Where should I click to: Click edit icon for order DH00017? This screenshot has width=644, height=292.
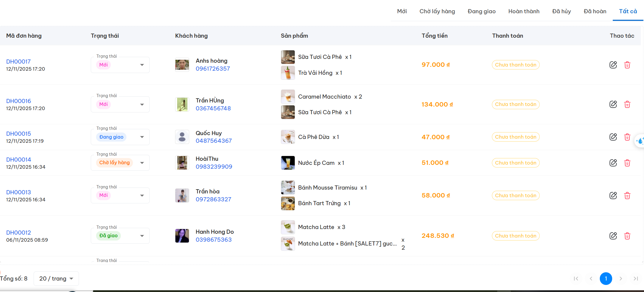tap(613, 65)
